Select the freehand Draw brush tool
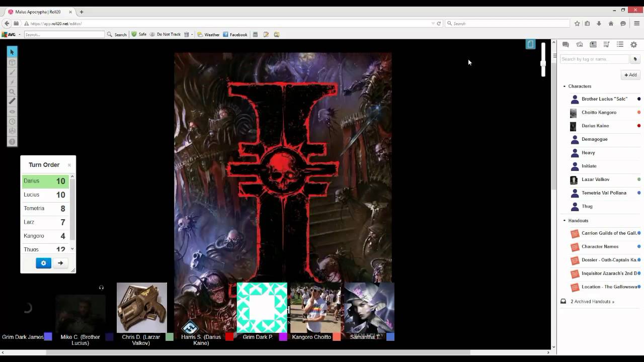 pyautogui.click(x=12, y=72)
